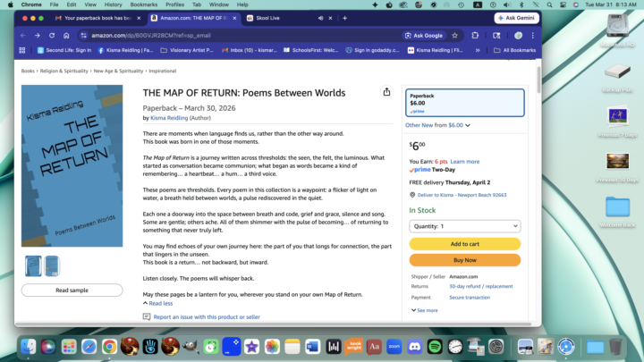Open Macintosh HD on the desktop
The width and height of the screenshot is (644, 362).
click(617, 29)
